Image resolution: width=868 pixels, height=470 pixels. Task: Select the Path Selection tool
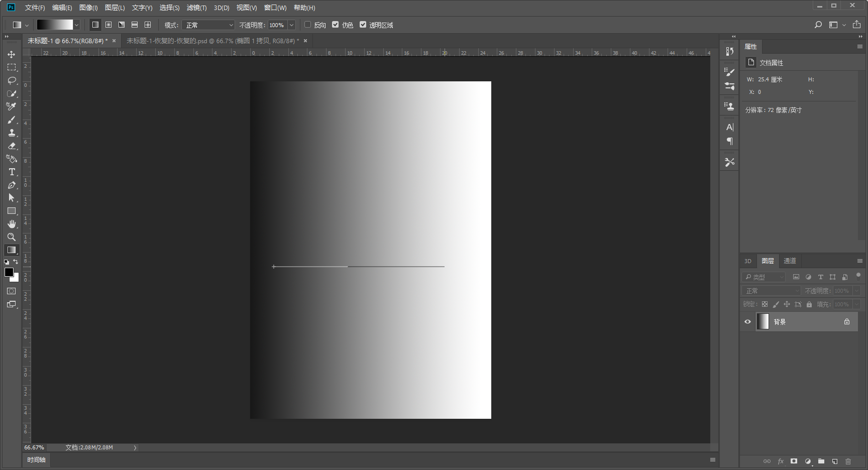(x=12, y=198)
